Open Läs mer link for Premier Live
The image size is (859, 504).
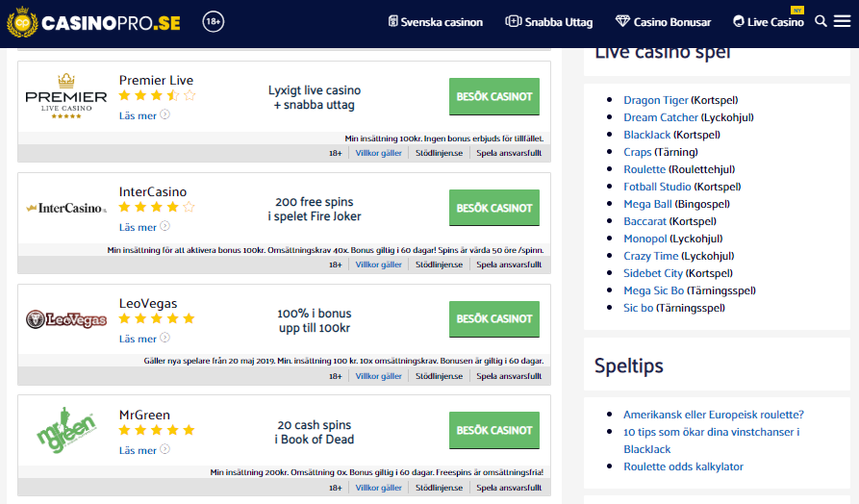(x=139, y=115)
